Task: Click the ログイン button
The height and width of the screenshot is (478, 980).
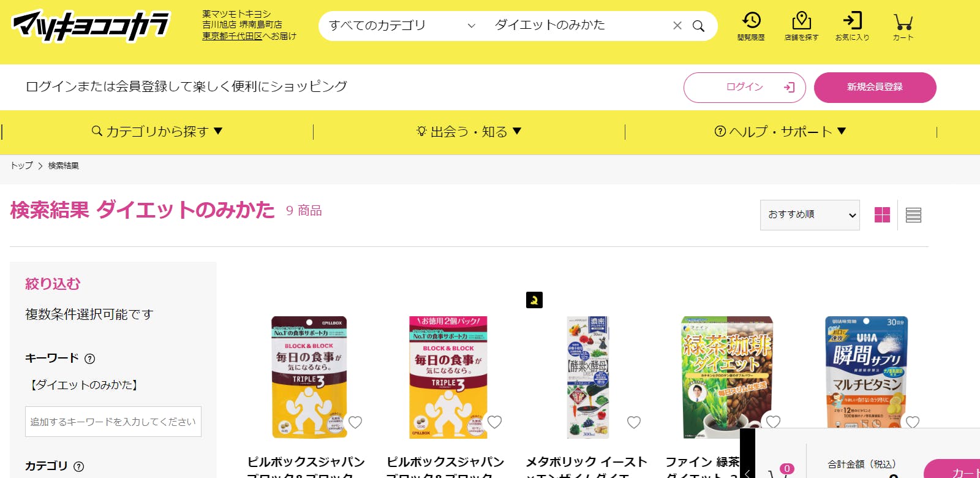Action: pos(745,88)
